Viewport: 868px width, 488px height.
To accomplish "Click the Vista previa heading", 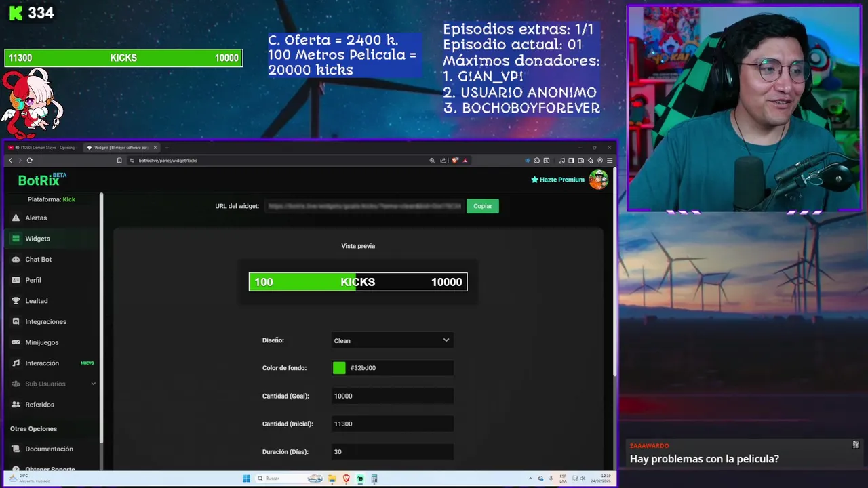I will point(358,246).
